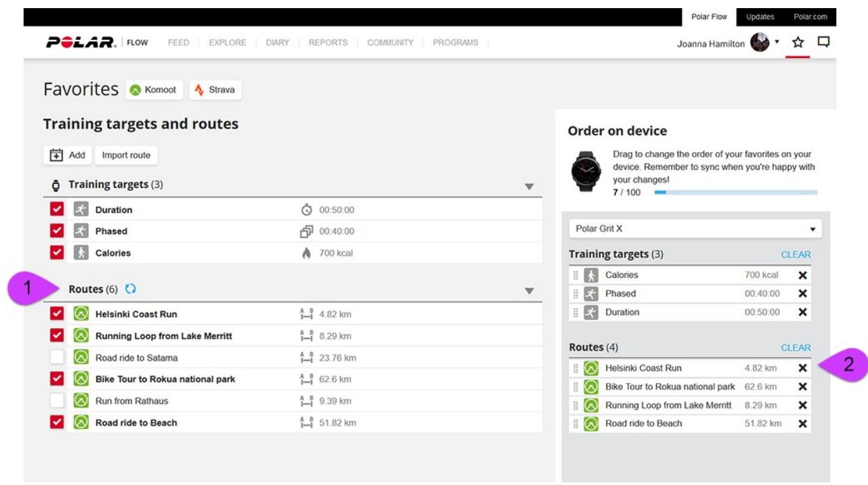The height and width of the screenshot is (485, 868).
Task: Check the Run from Rathaus checkbox
Action: point(57,400)
